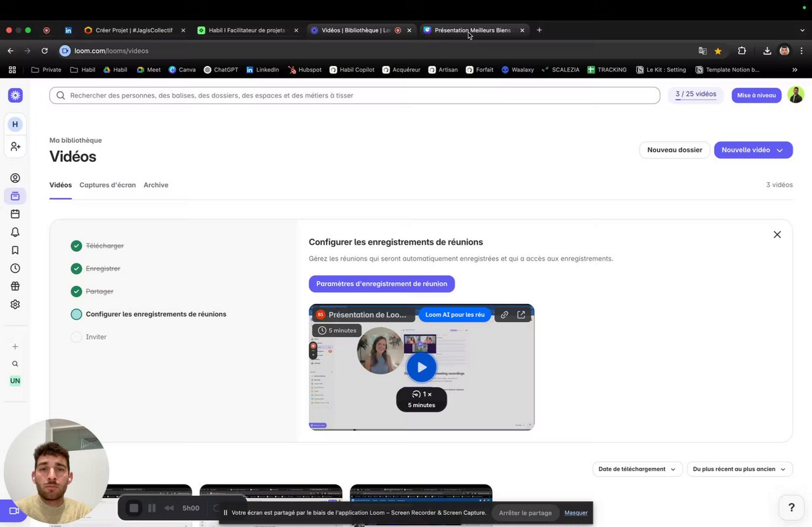Click the translate icon in address bar
Viewport: 812px width, 527px height.
pos(702,51)
